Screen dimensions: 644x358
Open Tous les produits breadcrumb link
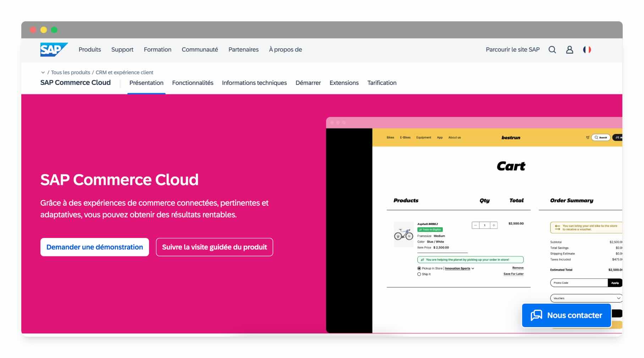click(71, 72)
